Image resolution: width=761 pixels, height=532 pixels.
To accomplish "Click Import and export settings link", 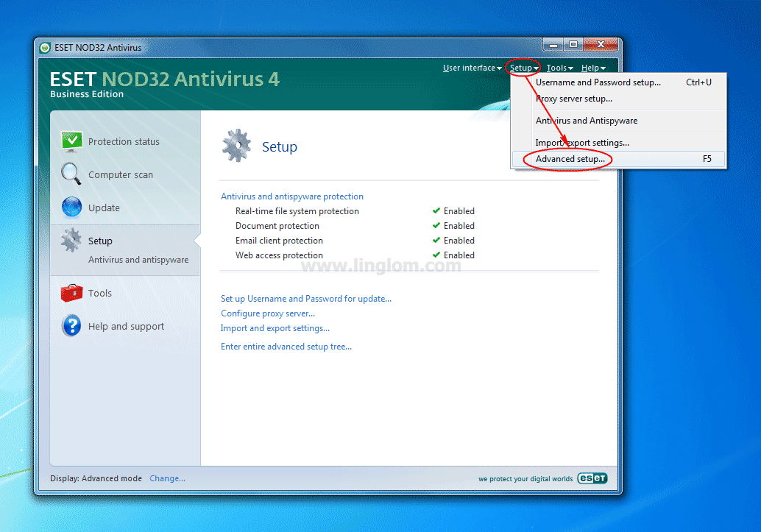I will (275, 328).
